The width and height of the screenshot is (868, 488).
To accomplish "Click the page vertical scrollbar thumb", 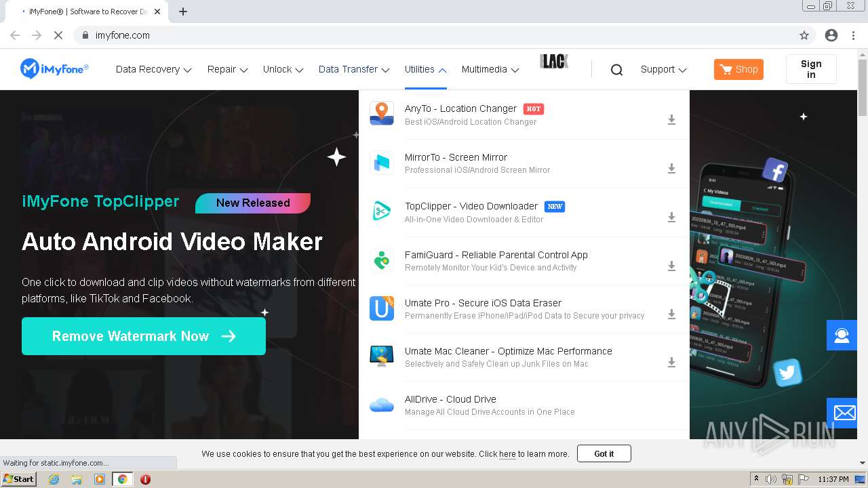I will click(863, 88).
